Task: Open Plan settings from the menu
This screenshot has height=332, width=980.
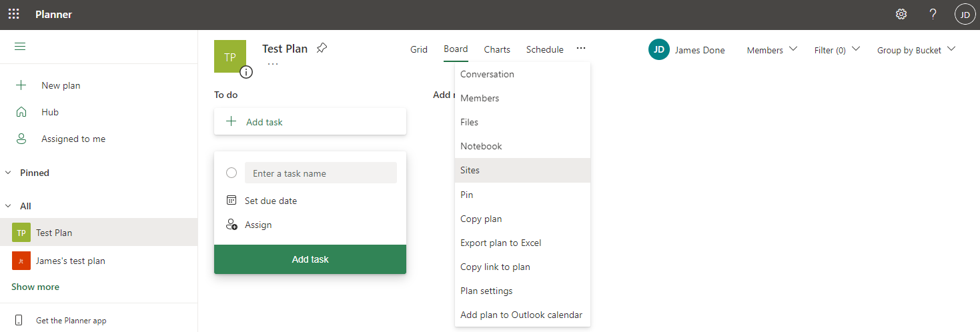Action: tap(522, 291)
